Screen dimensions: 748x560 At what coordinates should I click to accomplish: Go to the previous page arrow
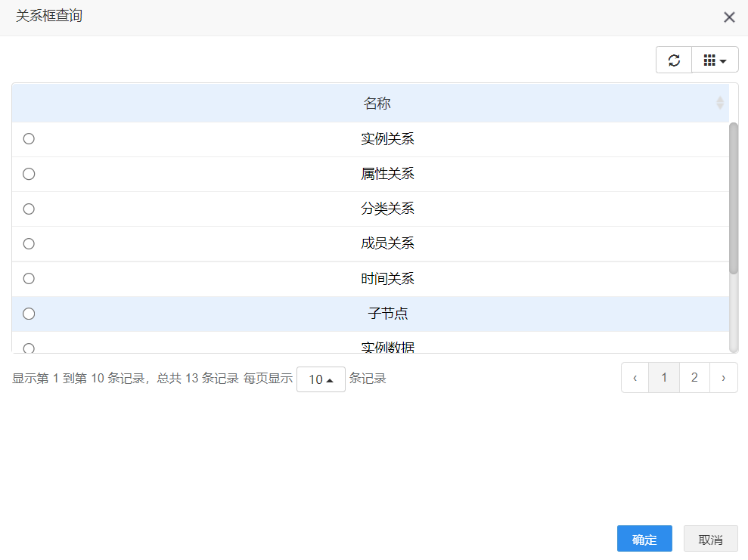tap(635, 378)
